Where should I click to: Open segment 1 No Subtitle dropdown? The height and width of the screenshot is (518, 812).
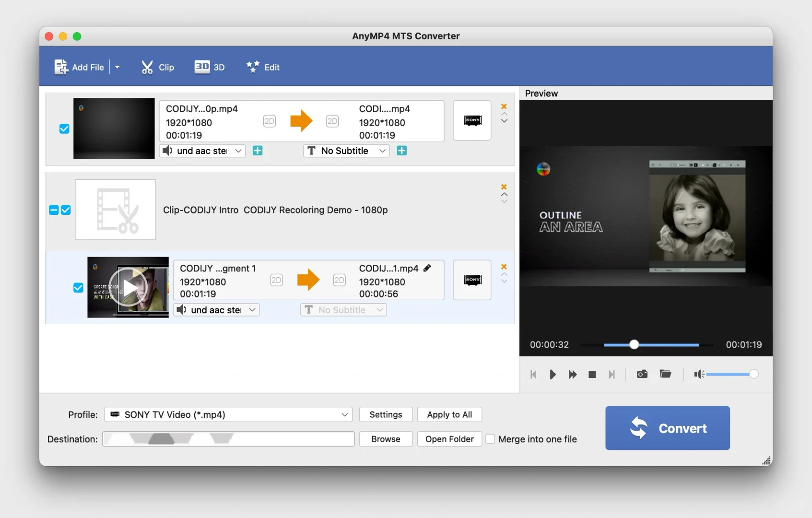click(x=343, y=310)
